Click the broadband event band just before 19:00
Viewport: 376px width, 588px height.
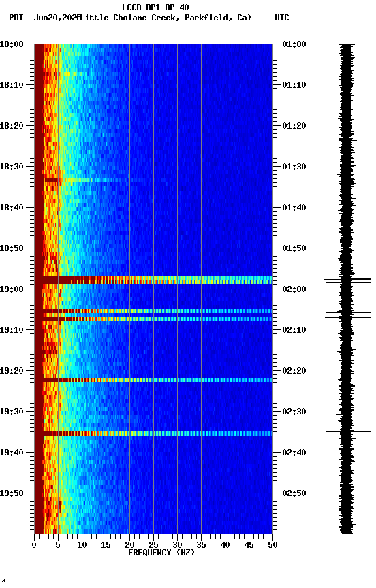click(153, 280)
